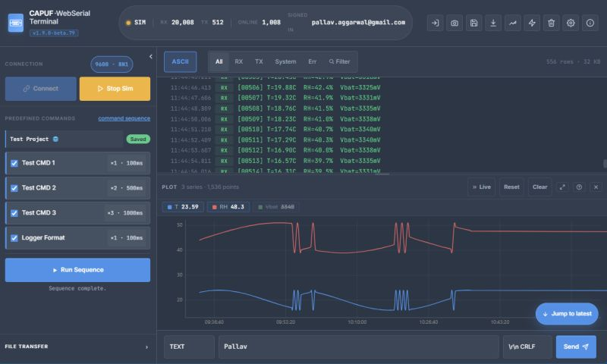Screen dimensions: 607x364
Task: Click the sign-in arrow icon in toolbar
Action: [435, 24]
